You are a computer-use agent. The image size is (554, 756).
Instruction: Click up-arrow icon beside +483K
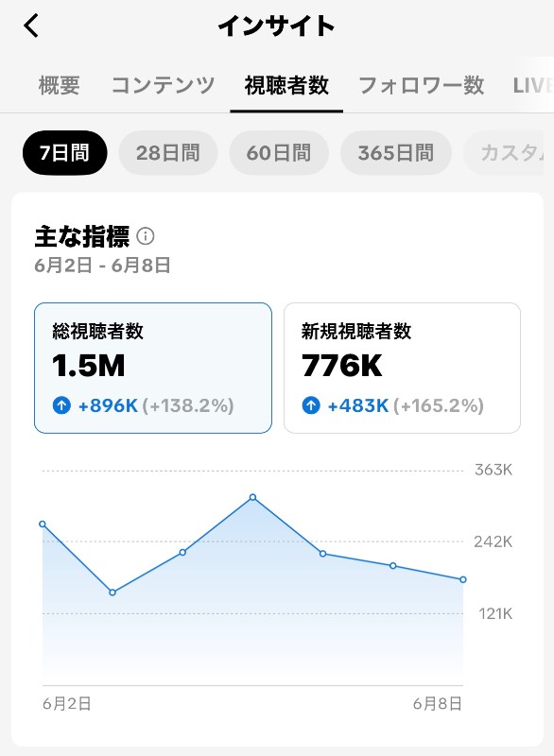click(311, 405)
